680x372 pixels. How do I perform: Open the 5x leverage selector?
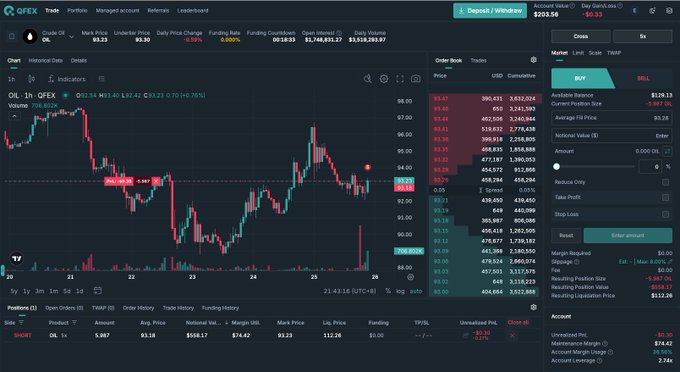[x=643, y=36]
